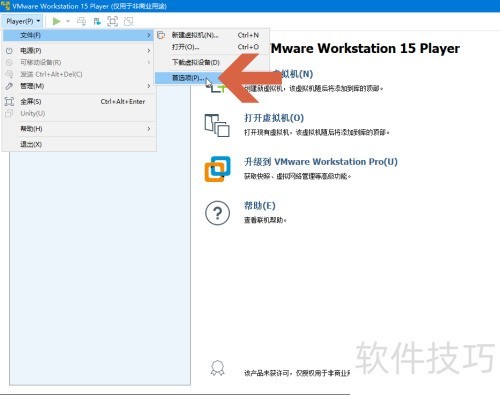The image size is (500, 395).
Task: Click the new VM icon in submenu
Action: point(161,35)
